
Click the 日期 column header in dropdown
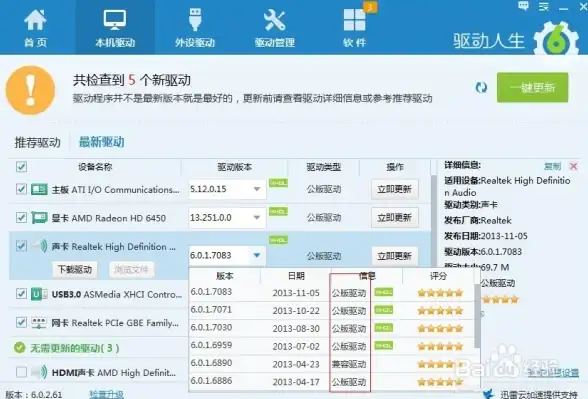[296, 276]
